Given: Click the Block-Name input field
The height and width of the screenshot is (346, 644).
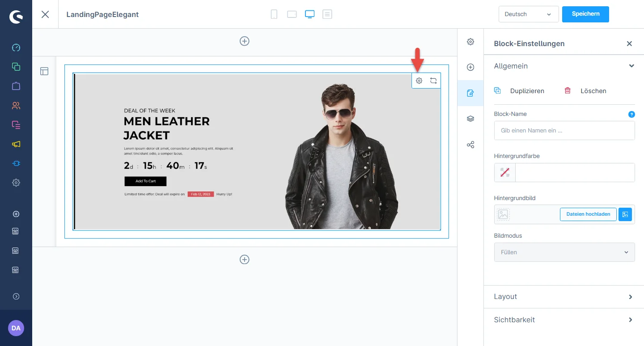Looking at the screenshot, I should coord(564,131).
